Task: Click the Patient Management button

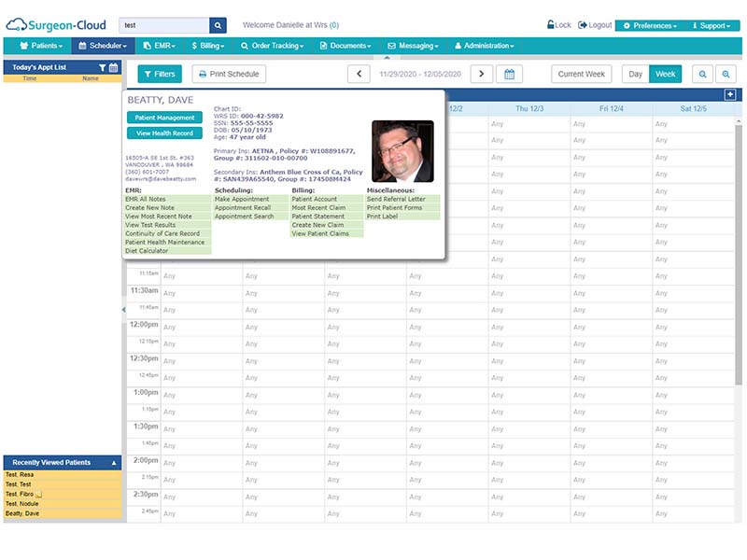Action: pyautogui.click(x=164, y=118)
